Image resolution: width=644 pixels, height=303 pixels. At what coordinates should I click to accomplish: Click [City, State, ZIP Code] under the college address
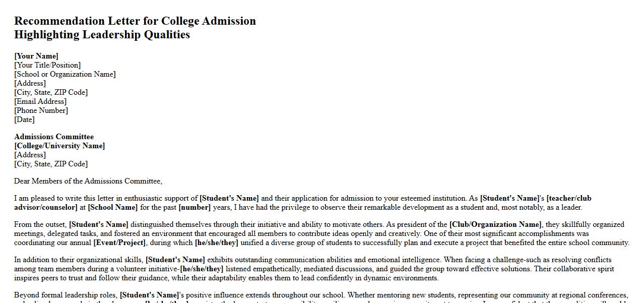point(51,164)
